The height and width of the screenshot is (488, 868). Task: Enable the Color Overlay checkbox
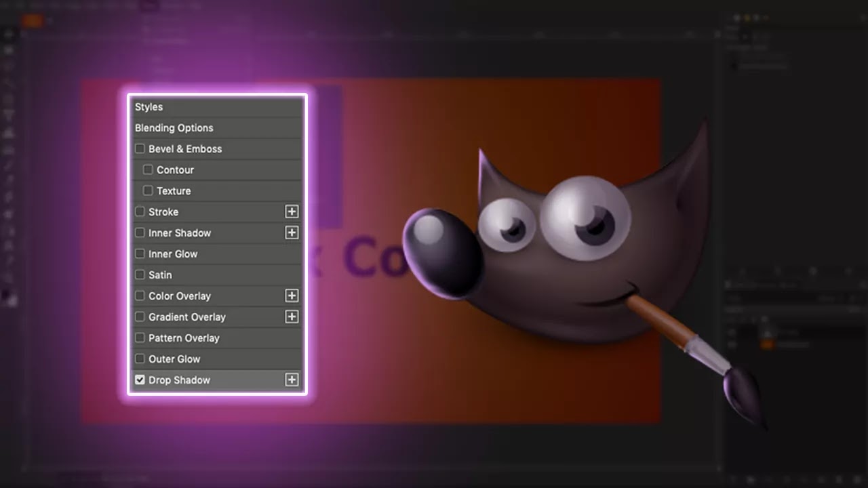click(x=140, y=296)
